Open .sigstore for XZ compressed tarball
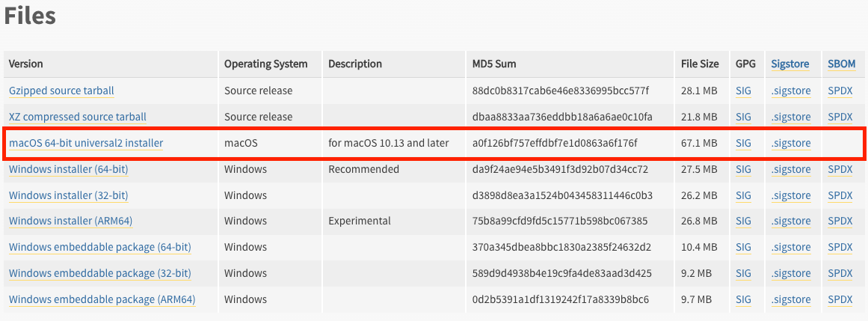The width and height of the screenshot is (868, 321). pos(791,117)
